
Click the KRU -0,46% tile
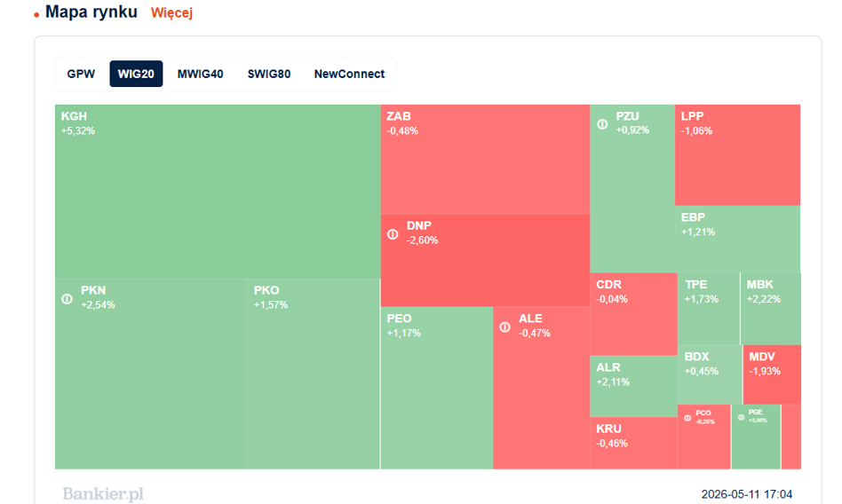click(x=633, y=443)
